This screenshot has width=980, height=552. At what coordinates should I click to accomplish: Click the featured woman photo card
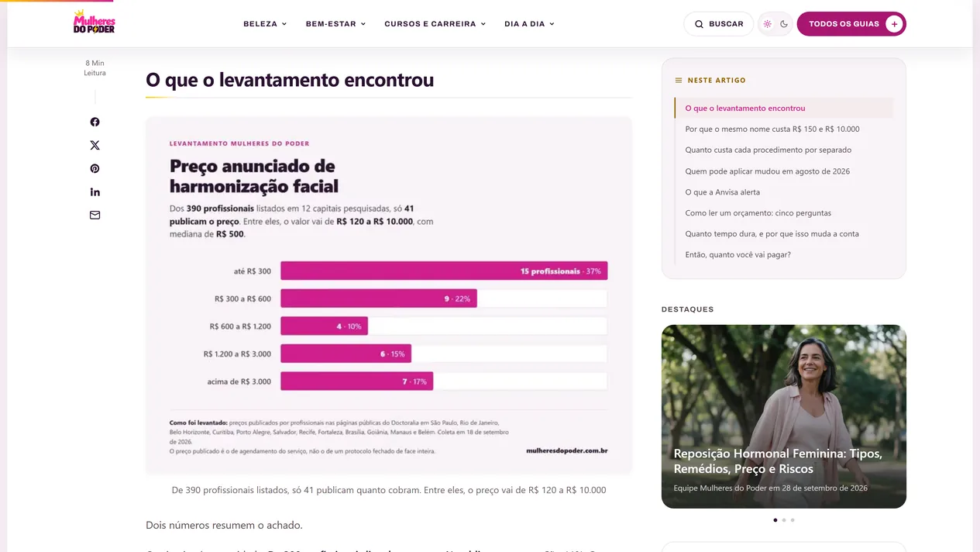click(x=783, y=416)
